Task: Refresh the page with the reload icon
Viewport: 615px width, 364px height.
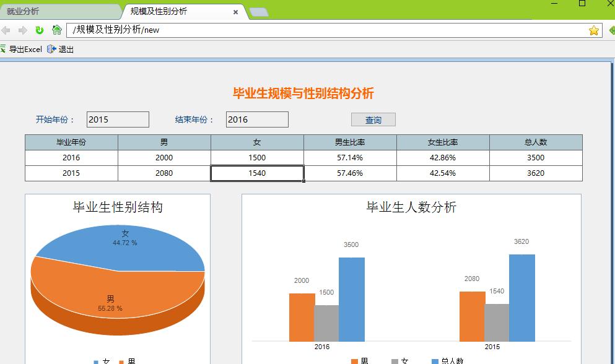Action: click(38, 30)
